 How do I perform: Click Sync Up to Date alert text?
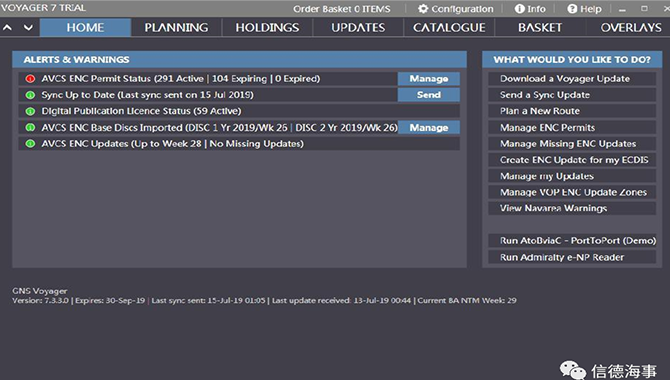pos(147,95)
